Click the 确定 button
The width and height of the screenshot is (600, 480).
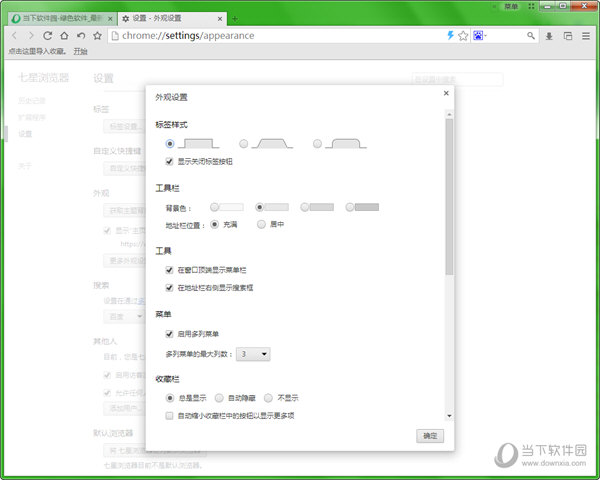click(x=430, y=436)
